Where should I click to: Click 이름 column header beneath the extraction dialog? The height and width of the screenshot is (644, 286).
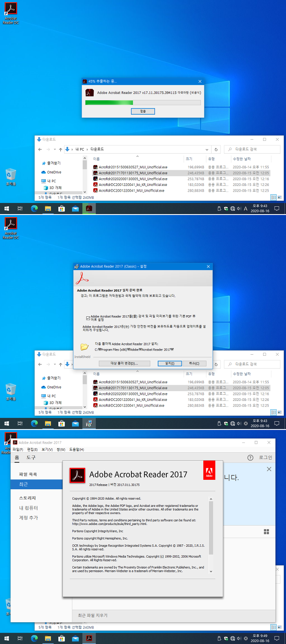pos(97,158)
